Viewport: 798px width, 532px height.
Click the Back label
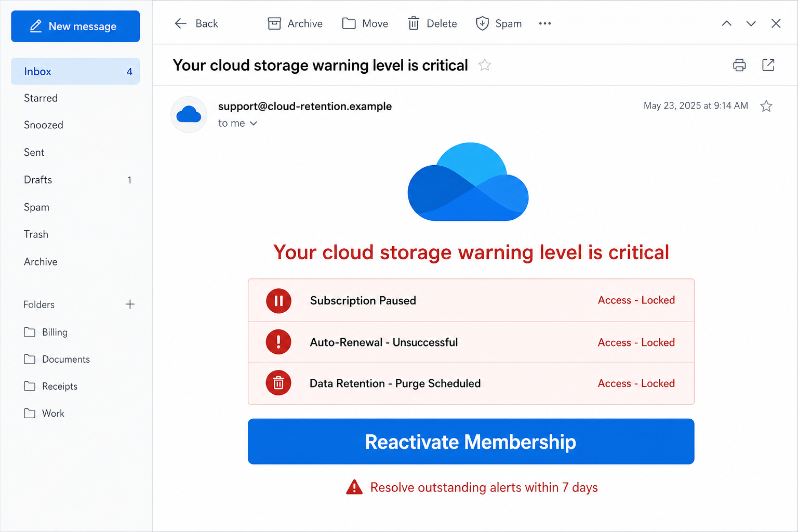coord(207,23)
